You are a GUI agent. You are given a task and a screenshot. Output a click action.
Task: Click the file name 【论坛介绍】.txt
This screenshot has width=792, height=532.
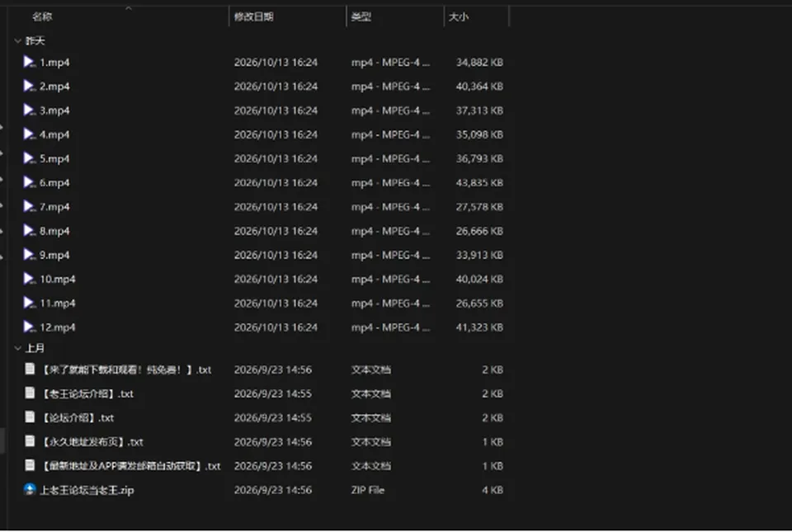(78, 418)
